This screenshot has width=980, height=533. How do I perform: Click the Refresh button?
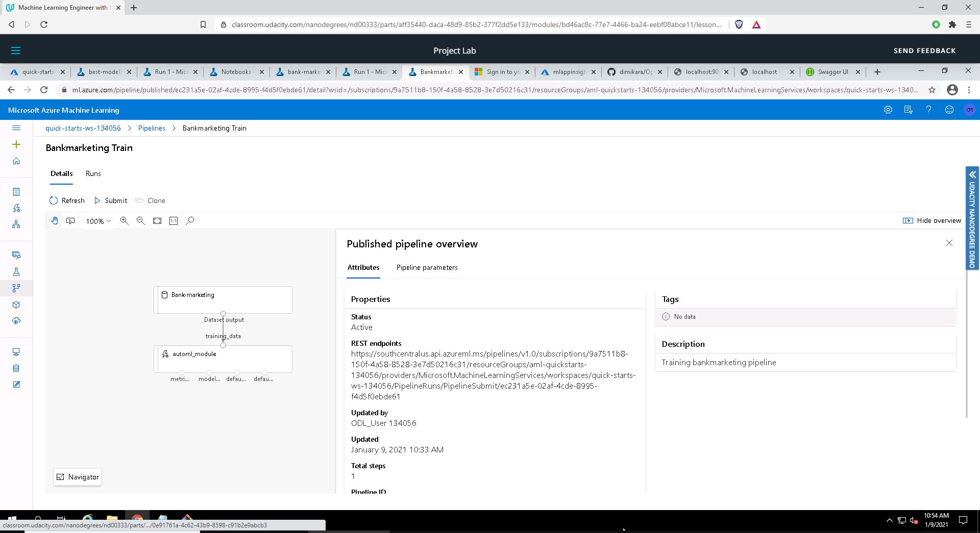[67, 200]
